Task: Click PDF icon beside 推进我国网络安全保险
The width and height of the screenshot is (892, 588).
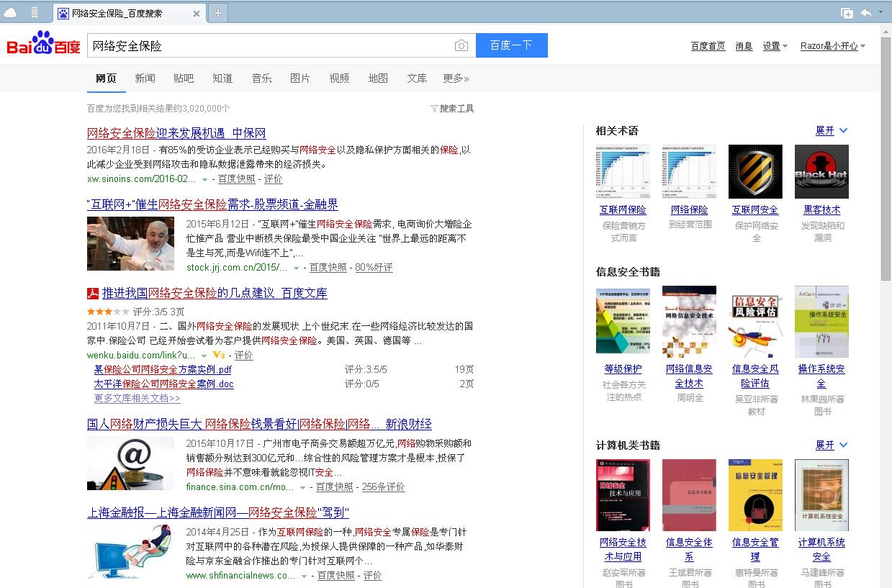Action: pyautogui.click(x=93, y=293)
